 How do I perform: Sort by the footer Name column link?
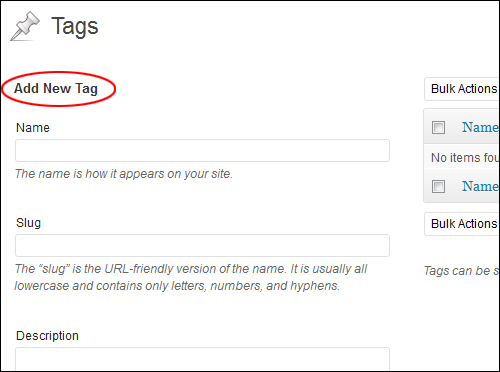(x=480, y=186)
